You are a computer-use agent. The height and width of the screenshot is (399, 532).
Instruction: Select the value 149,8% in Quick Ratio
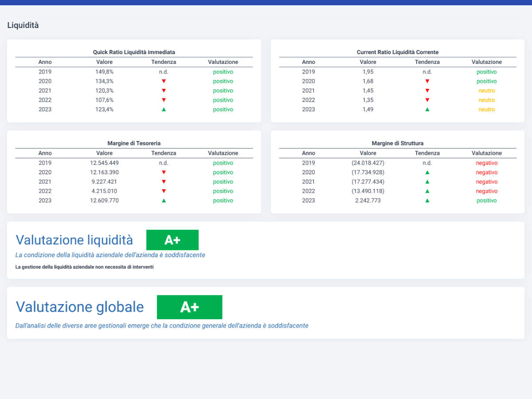pyautogui.click(x=104, y=72)
